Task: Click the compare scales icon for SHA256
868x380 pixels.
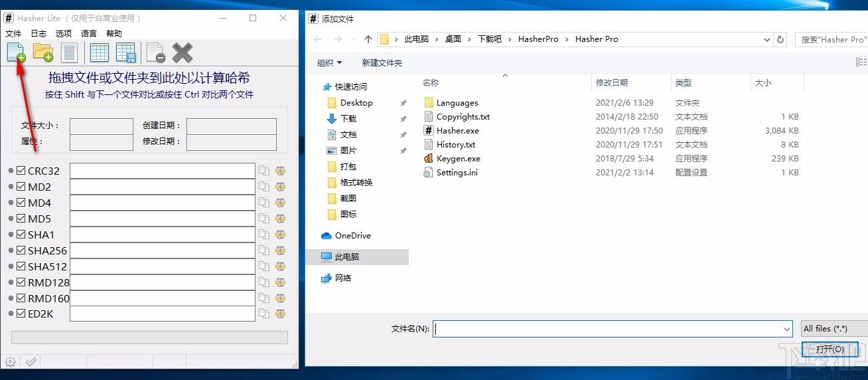Action: click(280, 250)
